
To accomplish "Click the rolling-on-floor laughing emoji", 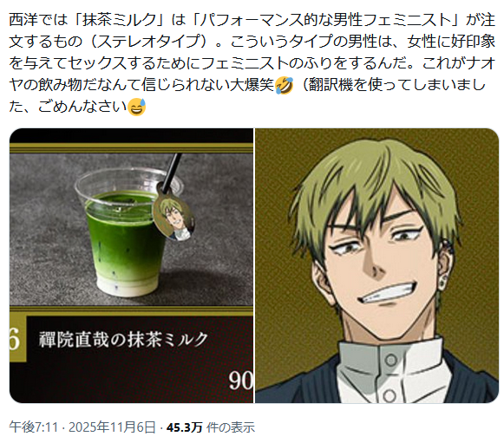I will [285, 86].
